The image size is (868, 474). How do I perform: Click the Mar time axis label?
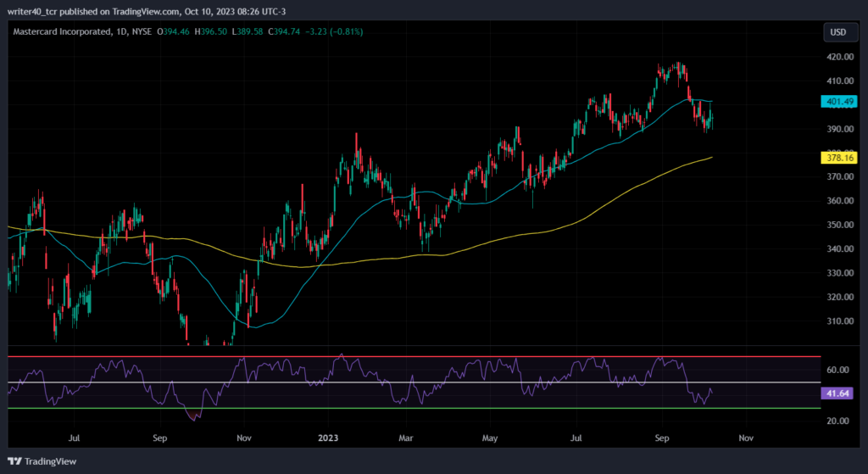[406, 438]
